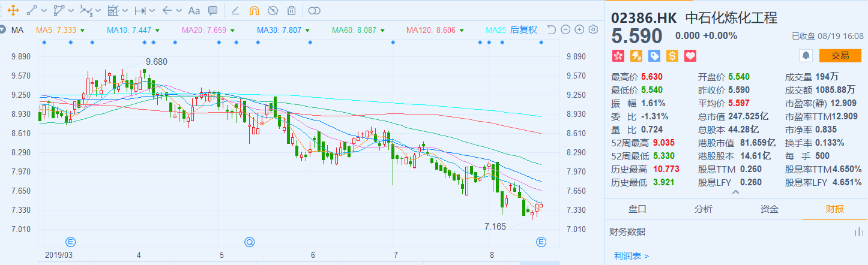Click the MA label on indicator bar

tap(17, 30)
